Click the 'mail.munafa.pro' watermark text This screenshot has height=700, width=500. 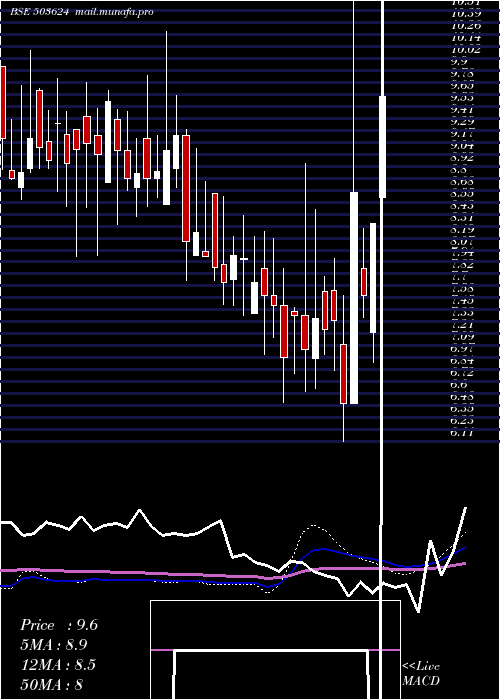click(114, 12)
